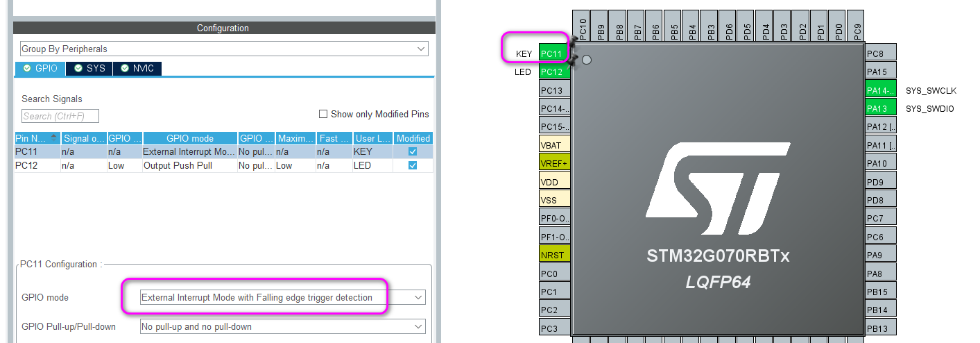Click the PA14 SWCLK pin on the chip
This screenshot has width=980, height=343.
881,90
